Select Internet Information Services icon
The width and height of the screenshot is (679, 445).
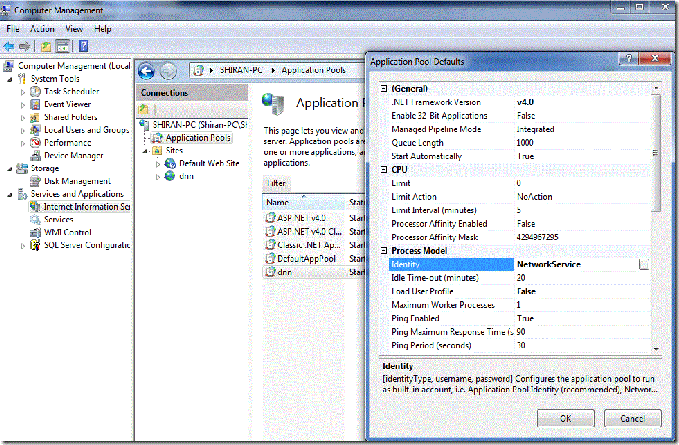[36, 207]
